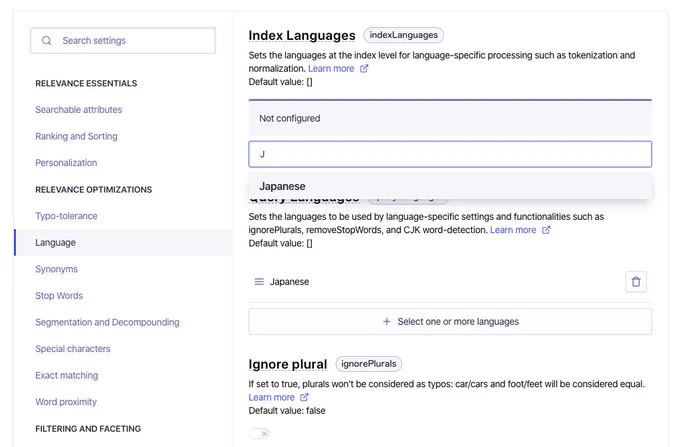This screenshot has height=447, width=680.
Task: Click external link icon beside Index Languages Learn more
Action: click(364, 69)
